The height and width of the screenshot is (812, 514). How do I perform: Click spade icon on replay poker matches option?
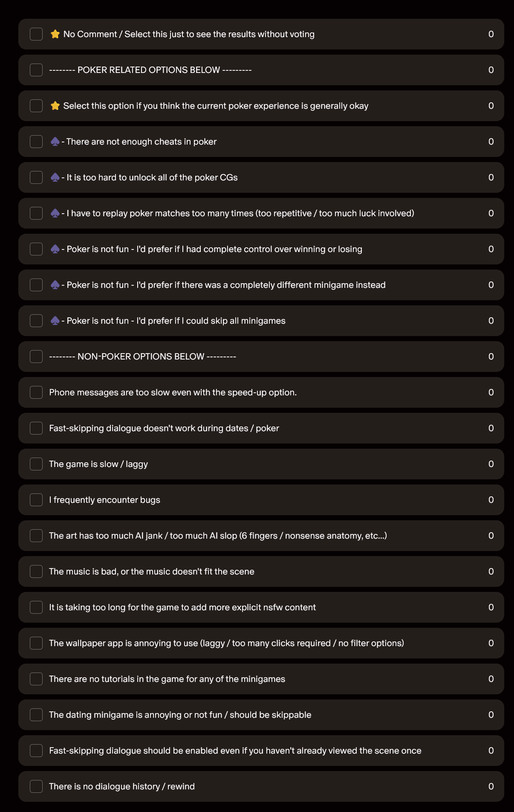tap(55, 213)
